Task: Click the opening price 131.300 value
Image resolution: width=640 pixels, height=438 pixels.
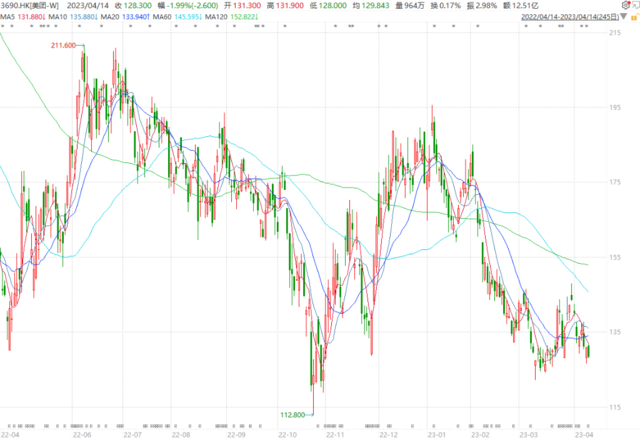Action: coord(247,6)
